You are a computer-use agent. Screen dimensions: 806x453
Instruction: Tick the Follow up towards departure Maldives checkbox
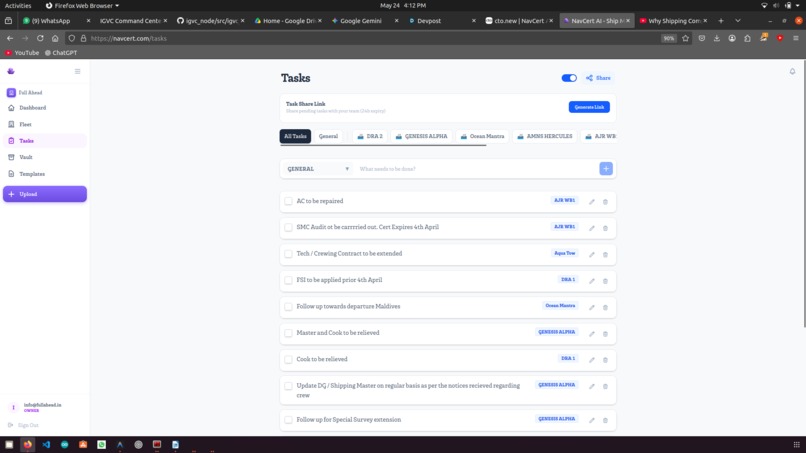point(288,306)
